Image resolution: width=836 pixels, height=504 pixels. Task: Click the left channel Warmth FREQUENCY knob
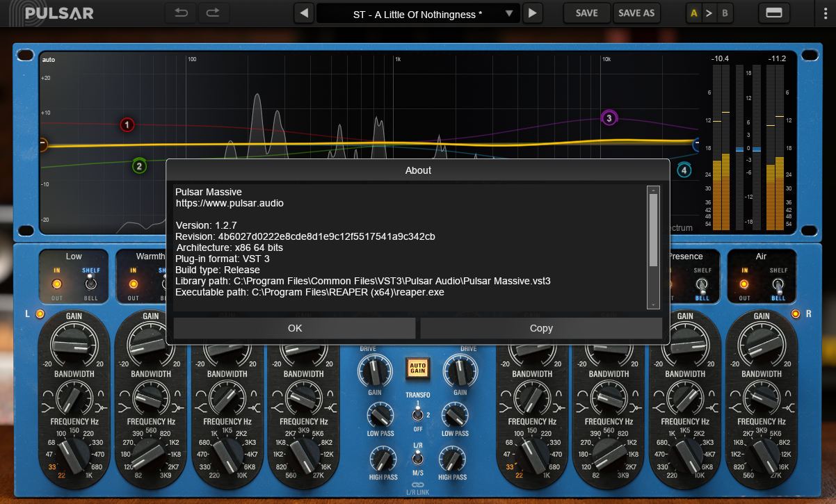click(x=150, y=454)
